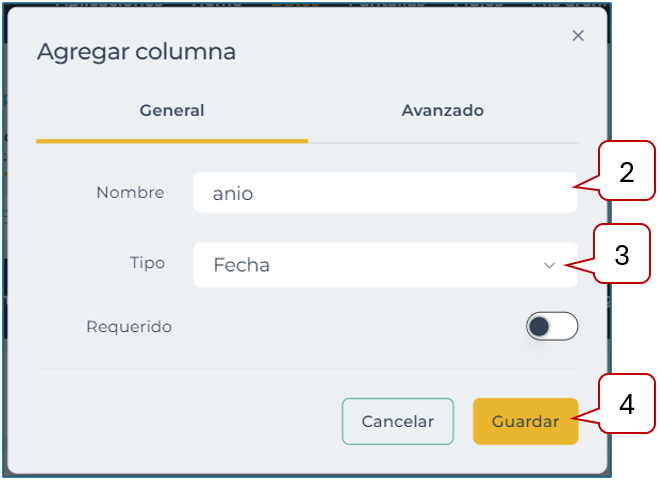Viewport: 660px width, 481px height.
Task: Switch to the Avanzado tab
Action: [x=442, y=111]
